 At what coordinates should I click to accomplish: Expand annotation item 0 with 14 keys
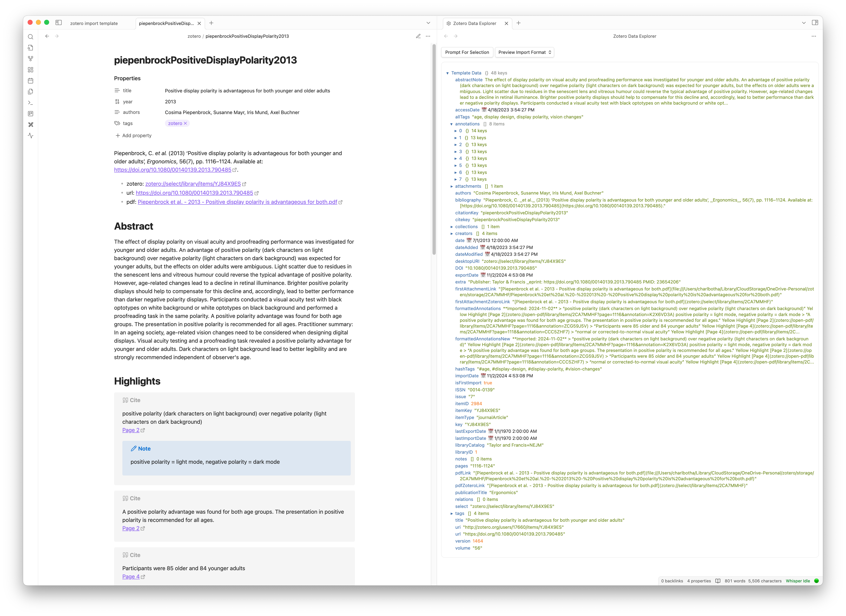point(455,131)
